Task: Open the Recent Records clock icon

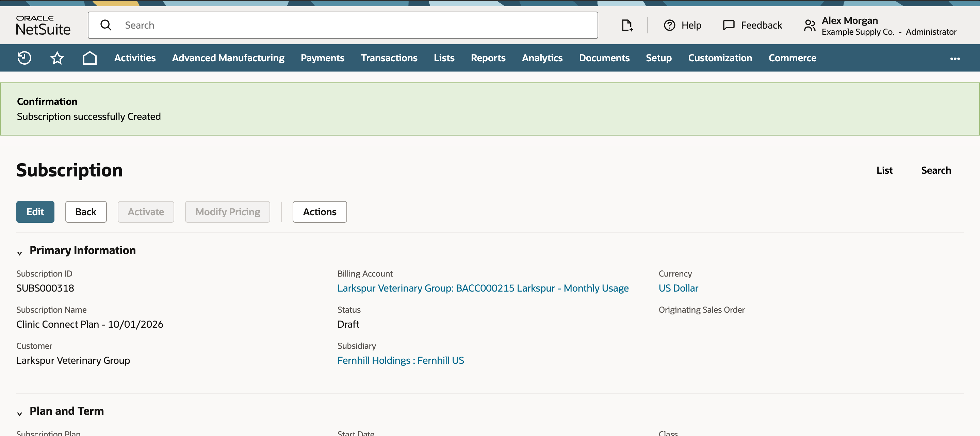Action: [24, 58]
